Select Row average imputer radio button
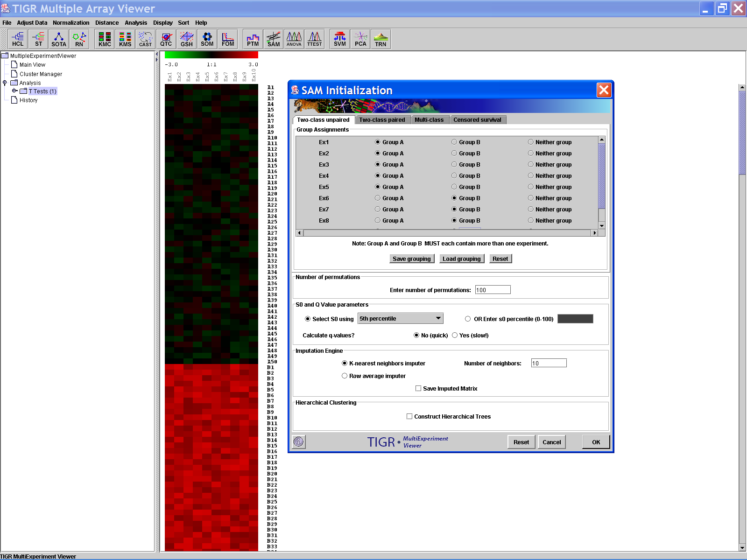The height and width of the screenshot is (560, 747). pyautogui.click(x=345, y=376)
